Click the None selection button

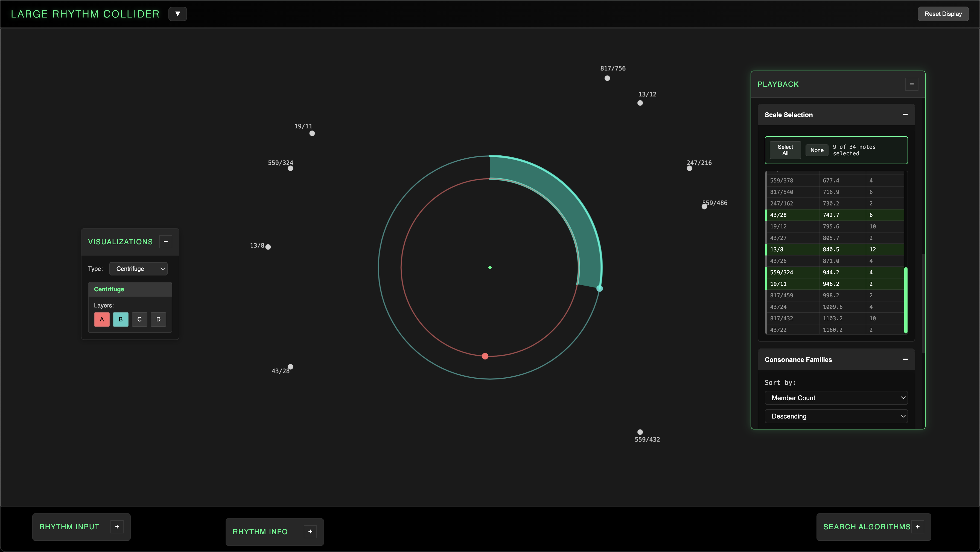click(x=816, y=150)
